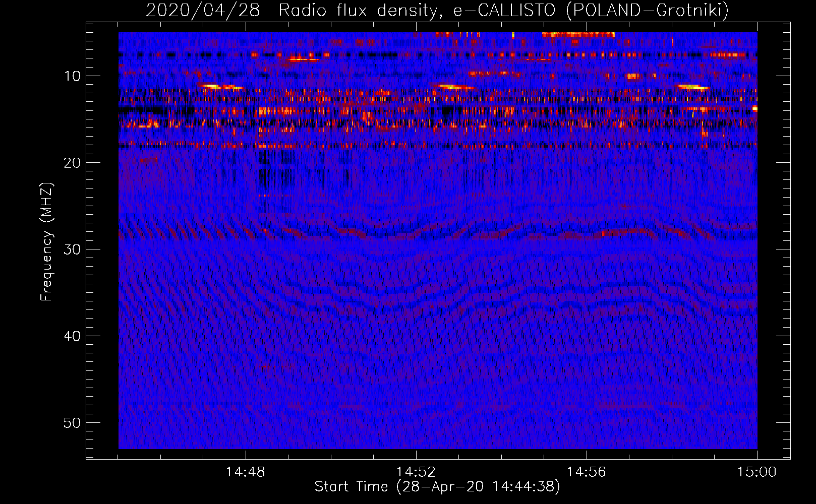Click the 14:48 time tick label
Viewport: 816px width, 504px height.
pos(246,472)
